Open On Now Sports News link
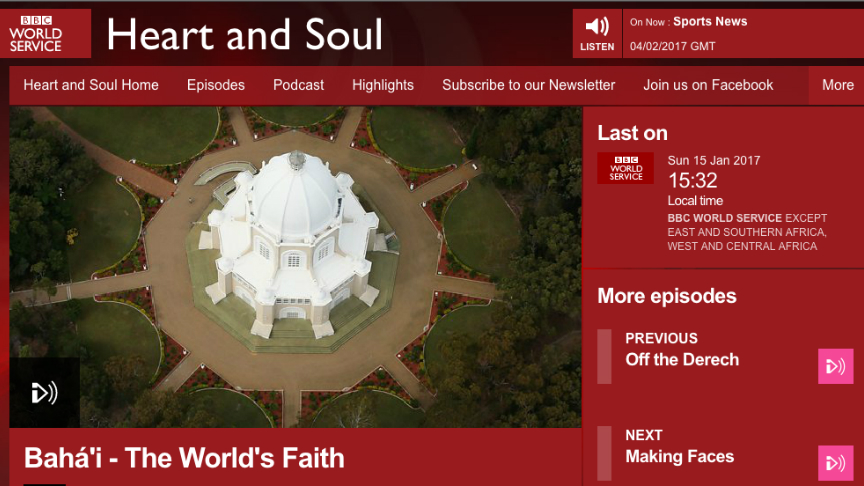This screenshot has height=486, width=864. tap(710, 21)
